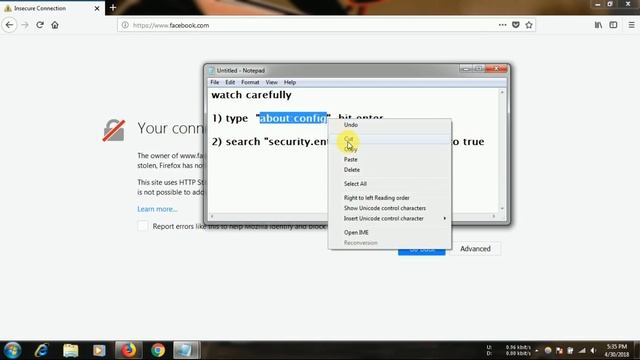Click Notepad vertical scrollbar down arrow
This screenshot has width=640, height=360.
tap(502, 209)
